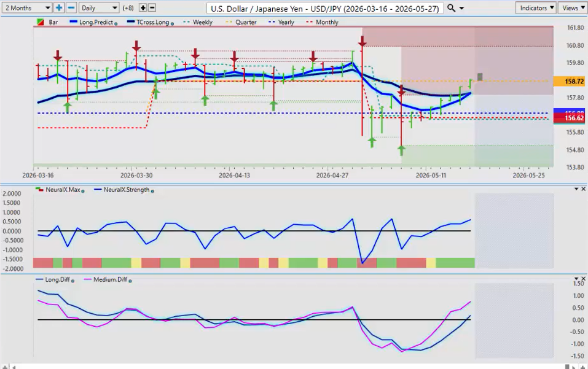Click the gray forecast bar marker on the chart
This screenshot has width=588, height=369.
tap(480, 77)
